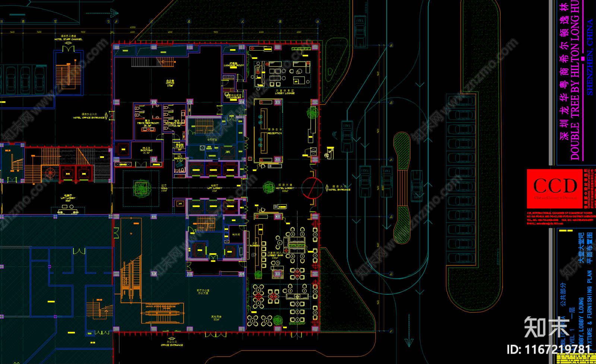Image resolution: width=596 pixels, height=364 pixels.
Task: Select the revolving door symbol at the hotel entrance
Action: (x=312, y=188)
